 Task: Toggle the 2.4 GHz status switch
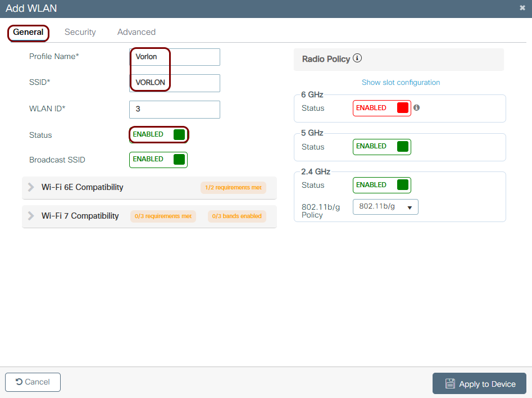(381, 185)
